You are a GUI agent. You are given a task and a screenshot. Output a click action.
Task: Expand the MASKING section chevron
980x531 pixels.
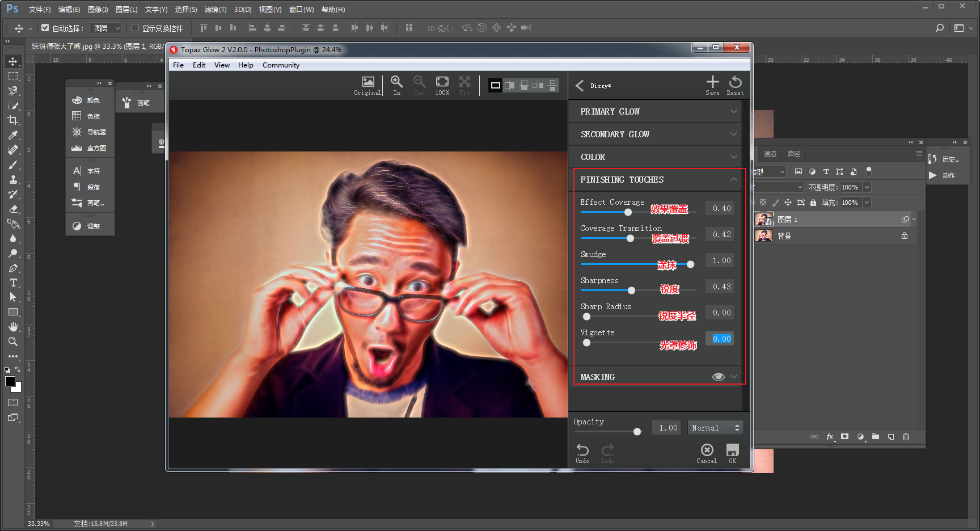pos(734,377)
